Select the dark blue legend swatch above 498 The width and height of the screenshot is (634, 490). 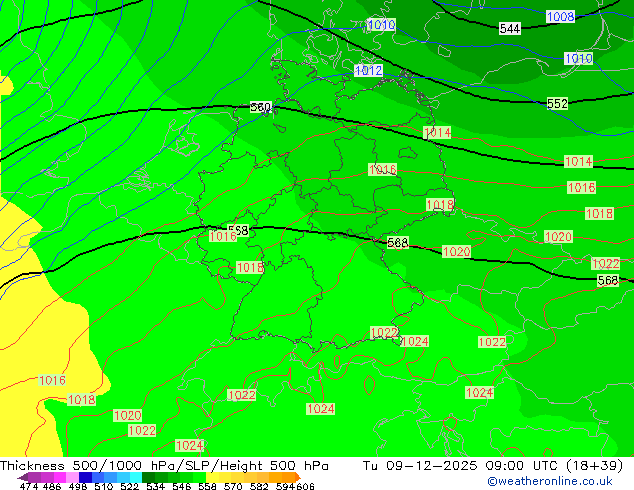pyautogui.click(x=85, y=477)
